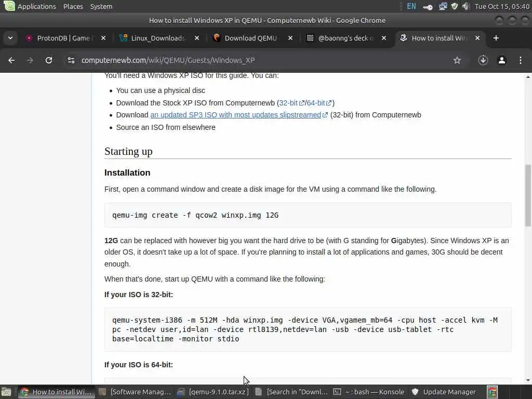Click the How to install Wi... taskbar button

(x=56, y=392)
